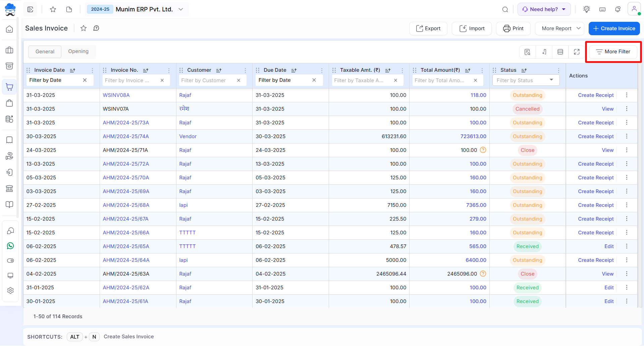Click the search magnifier icon
Screen dimensions: 644x346
click(x=505, y=9)
